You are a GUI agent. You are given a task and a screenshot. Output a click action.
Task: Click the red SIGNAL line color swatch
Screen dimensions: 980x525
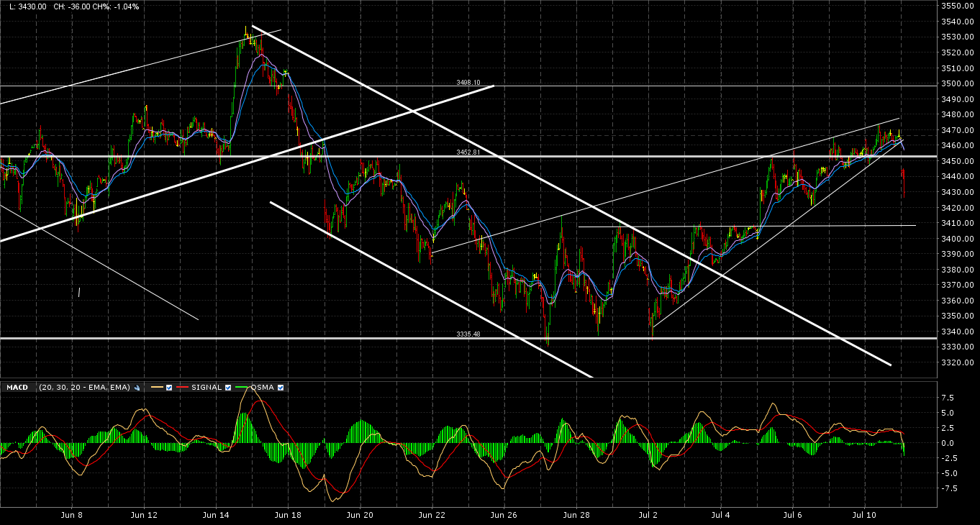pyautogui.click(x=183, y=388)
